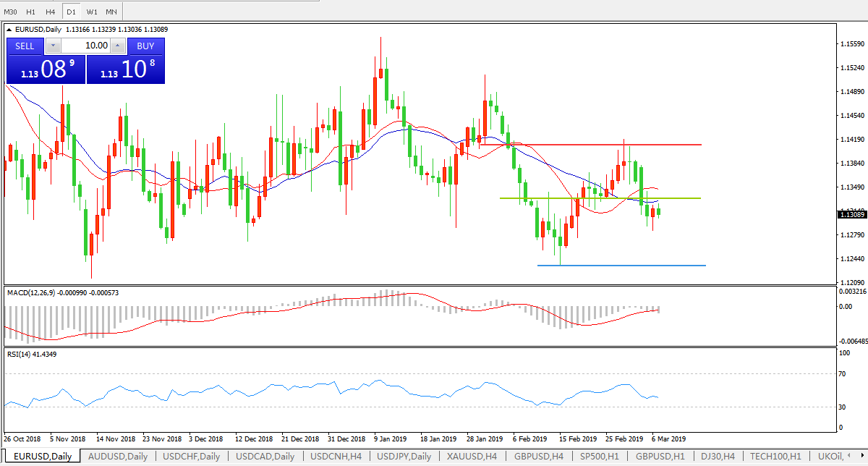
Task: Increase trade volume with up arrow
Action: tap(119, 46)
